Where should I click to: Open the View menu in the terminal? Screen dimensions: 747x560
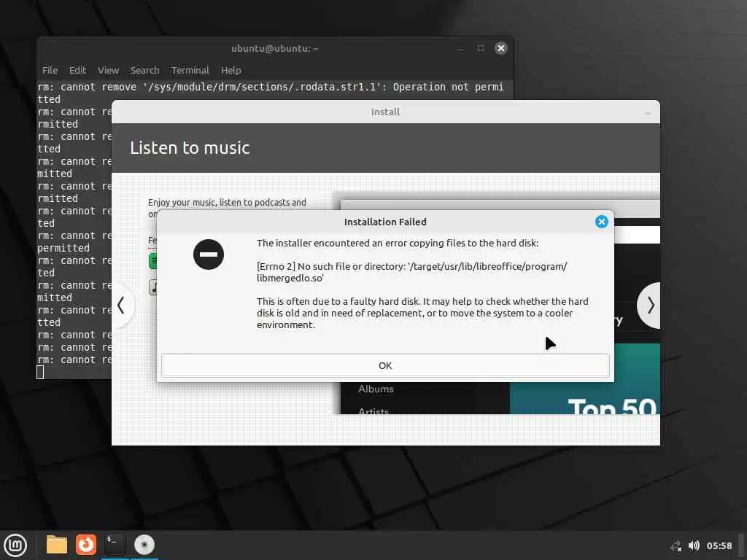[108, 71]
